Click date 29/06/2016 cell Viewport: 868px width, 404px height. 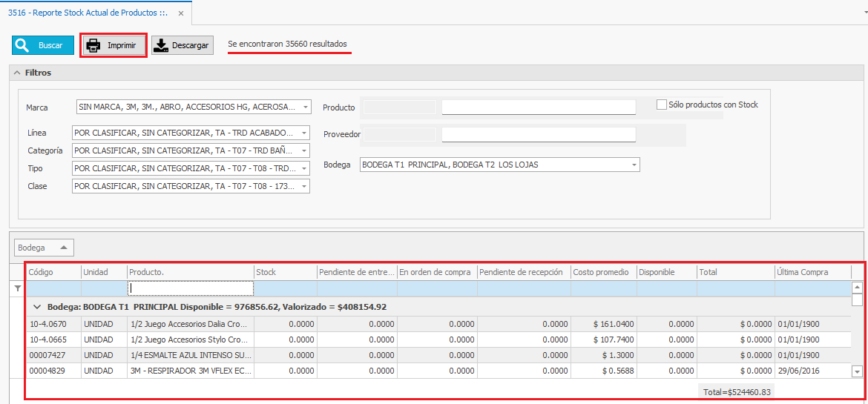pyautogui.click(x=812, y=370)
